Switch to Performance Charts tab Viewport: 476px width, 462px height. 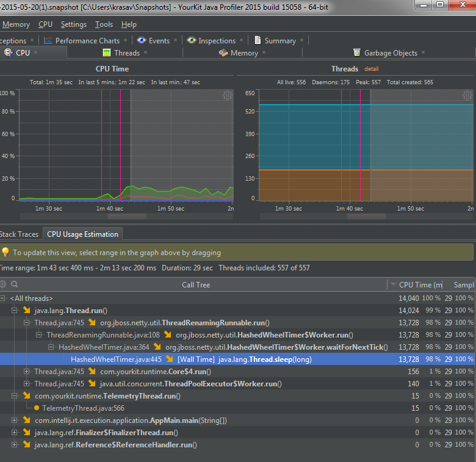point(87,41)
